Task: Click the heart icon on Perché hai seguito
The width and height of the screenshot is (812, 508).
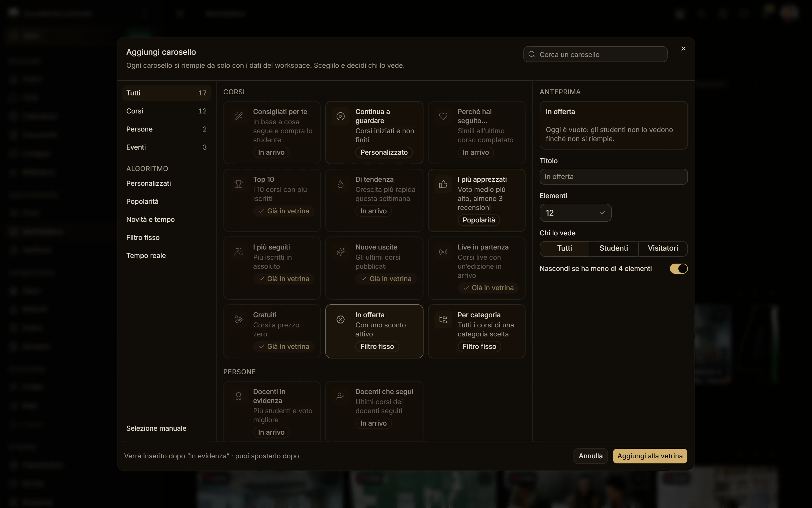Action: pyautogui.click(x=443, y=116)
